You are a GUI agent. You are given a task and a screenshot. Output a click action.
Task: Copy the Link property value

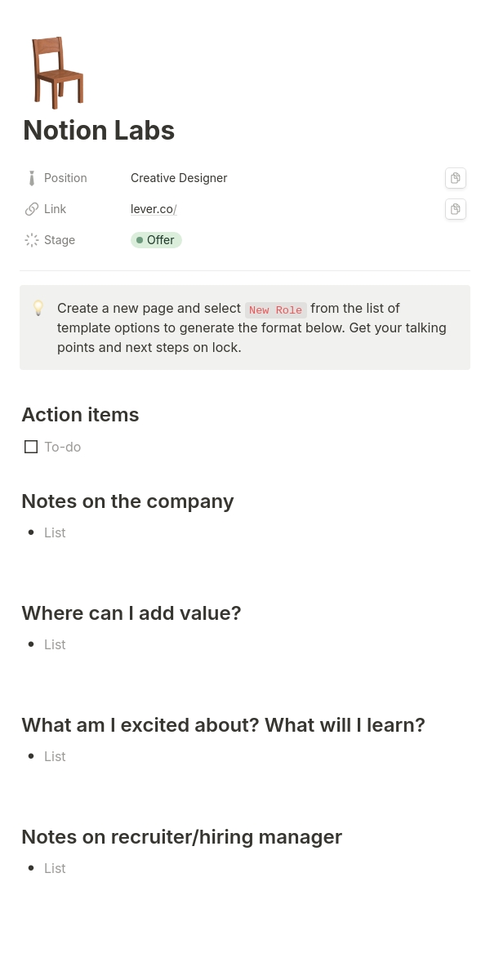[x=456, y=209]
